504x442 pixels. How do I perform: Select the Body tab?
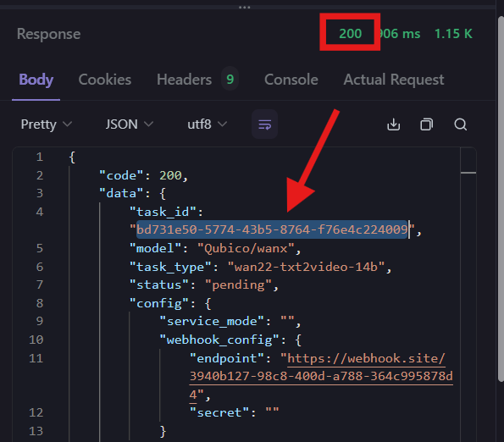[x=36, y=80]
